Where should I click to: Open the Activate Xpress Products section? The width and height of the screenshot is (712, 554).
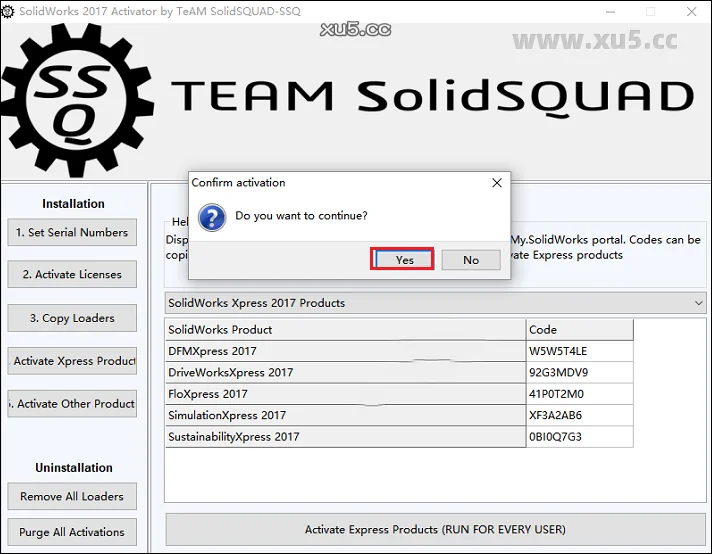pos(72,361)
